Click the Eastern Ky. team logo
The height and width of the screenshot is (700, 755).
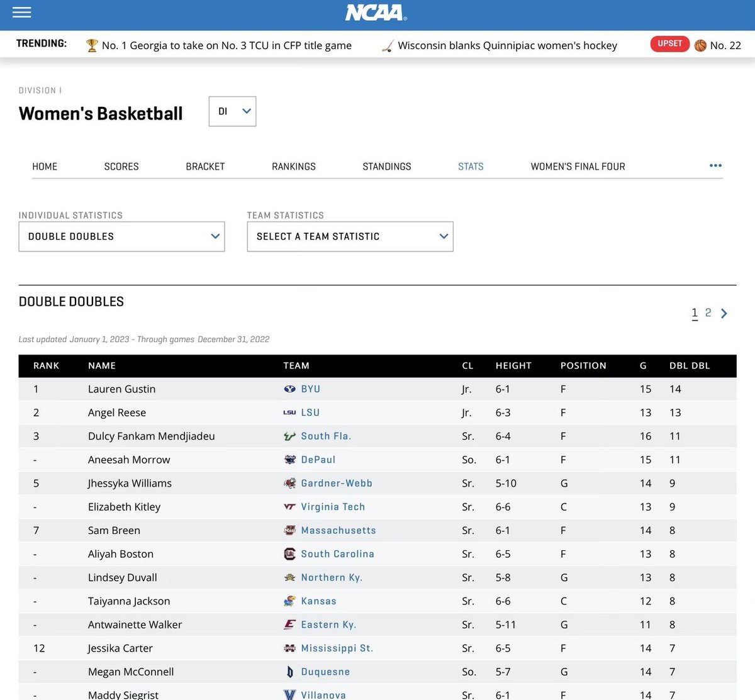point(289,625)
